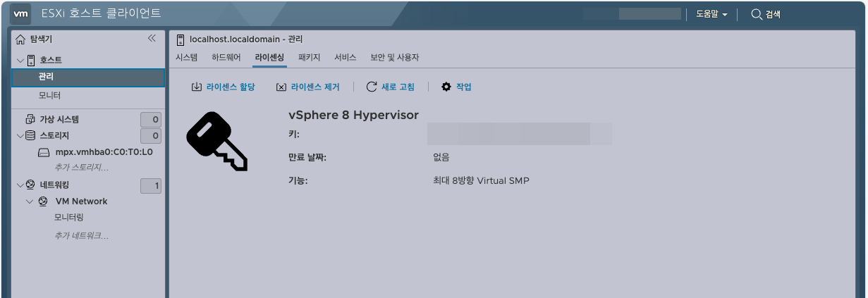Click 라이센스 할당 button
This screenshot has height=298, width=868.
[223, 87]
